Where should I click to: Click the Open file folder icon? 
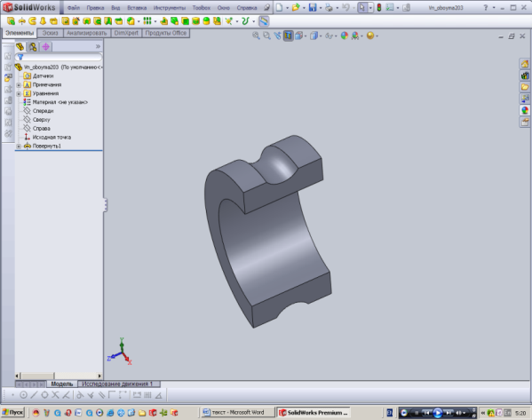296,7
